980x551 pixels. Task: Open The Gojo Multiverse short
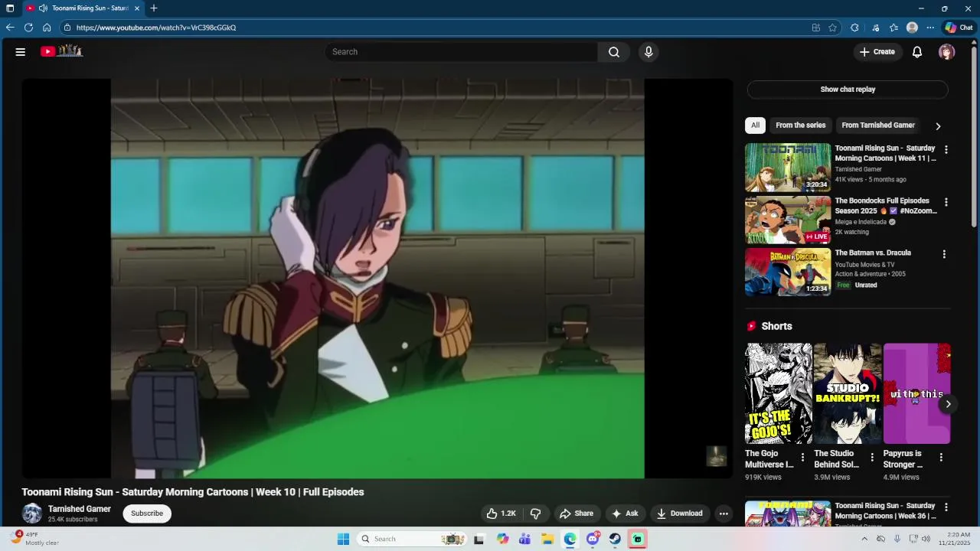779,393
